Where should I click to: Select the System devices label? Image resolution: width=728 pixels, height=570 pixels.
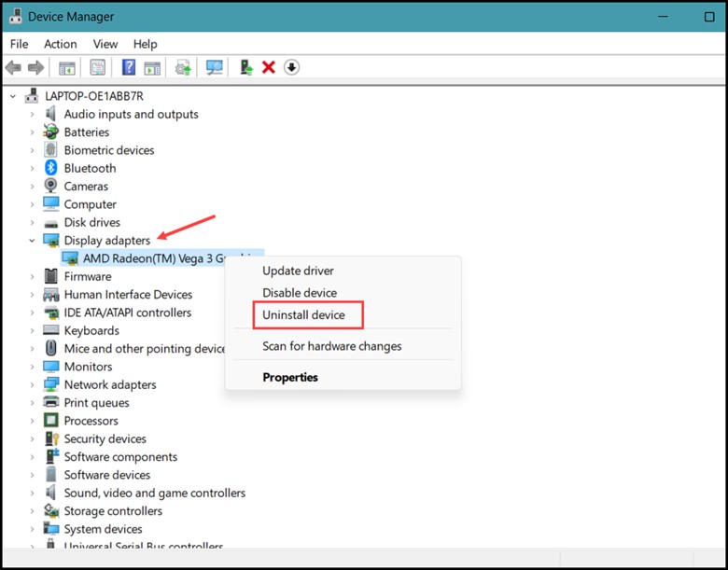tap(103, 529)
